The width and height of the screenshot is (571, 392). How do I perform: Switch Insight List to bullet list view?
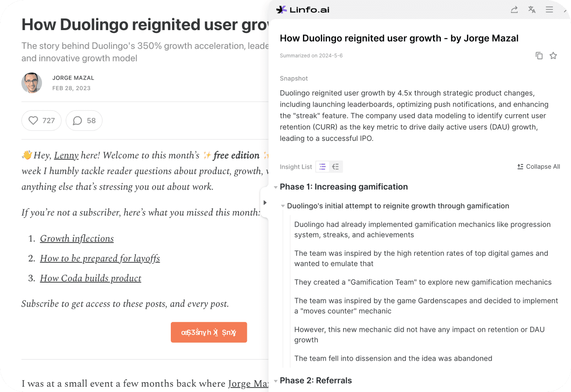pos(323,167)
